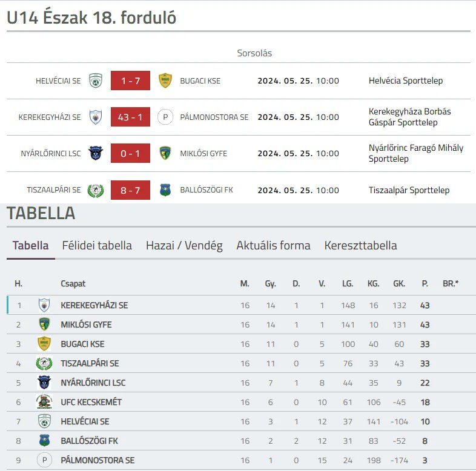This screenshot has width=476, height=471.
Task: Click UFC Kecskemét logo in standings table
Action: pos(44,402)
